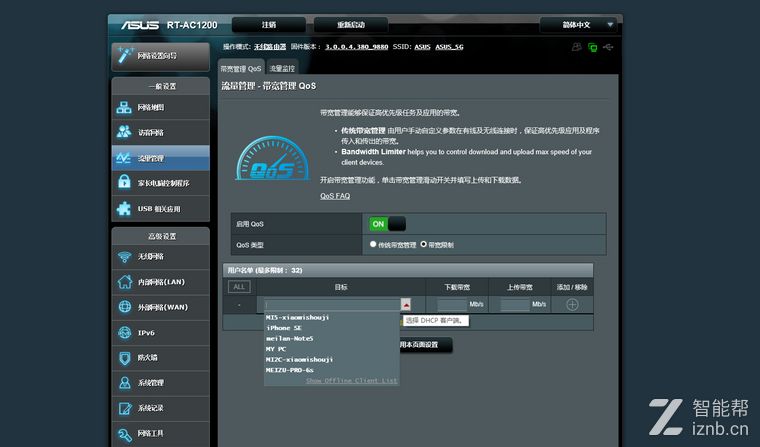Switch to the 流量监控 tab
Screen dimensions: 760x447
coord(282,68)
